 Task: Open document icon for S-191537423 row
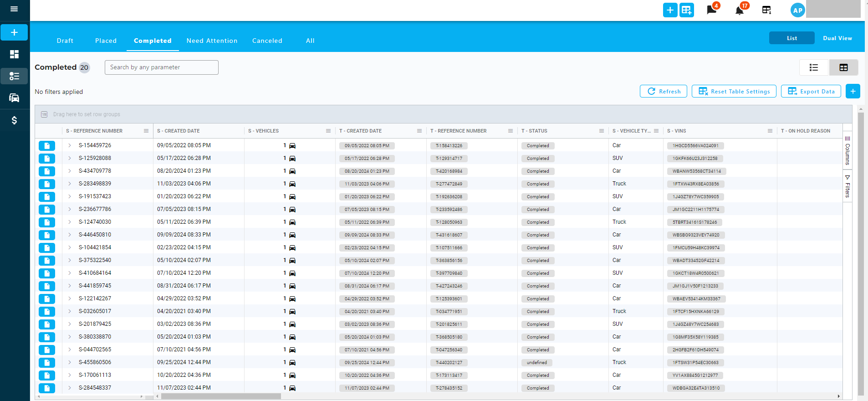(47, 197)
